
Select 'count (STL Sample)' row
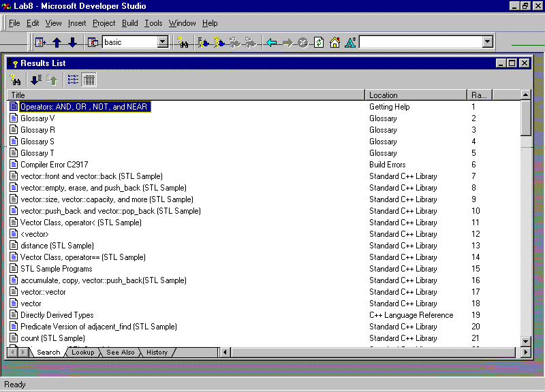(x=52, y=338)
